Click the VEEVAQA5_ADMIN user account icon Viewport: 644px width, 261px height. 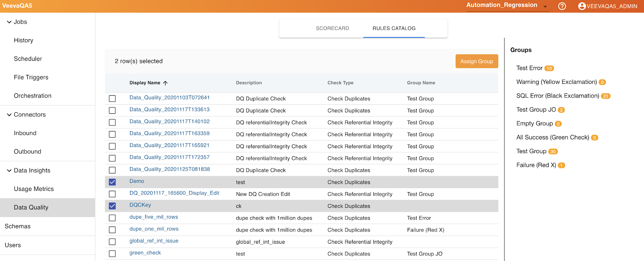click(582, 6)
